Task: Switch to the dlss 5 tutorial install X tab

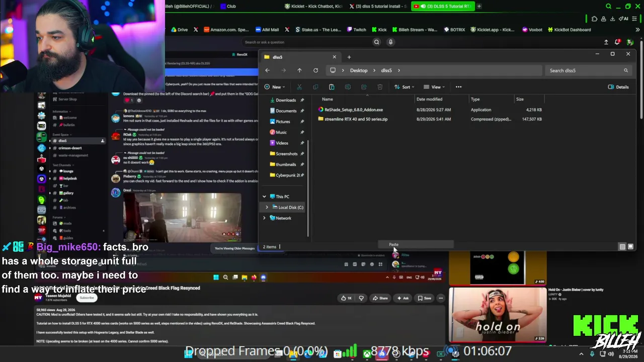Action: click(x=377, y=6)
